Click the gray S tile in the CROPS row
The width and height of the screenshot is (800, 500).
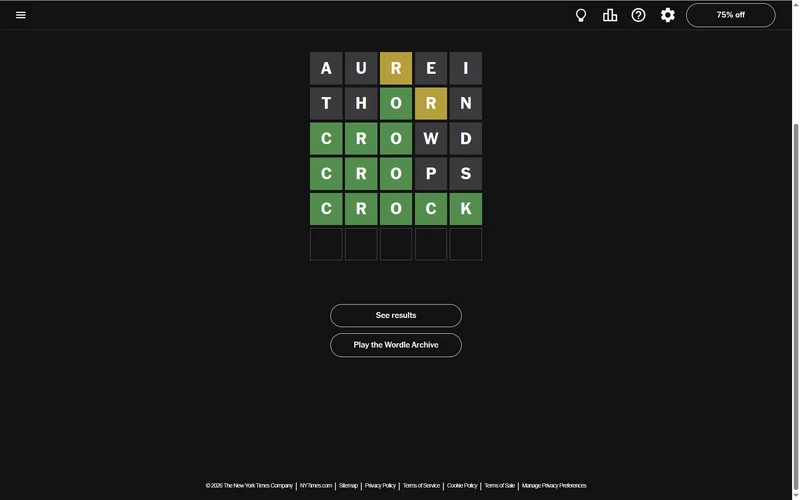click(x=466, y=173)
